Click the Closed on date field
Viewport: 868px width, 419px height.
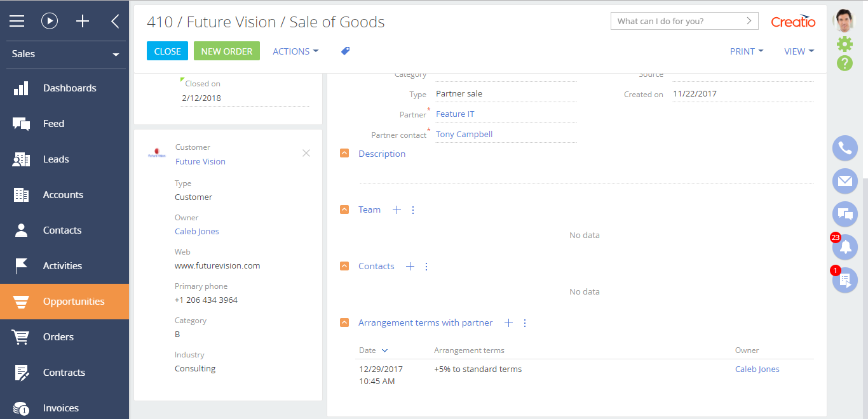point(245,98)
